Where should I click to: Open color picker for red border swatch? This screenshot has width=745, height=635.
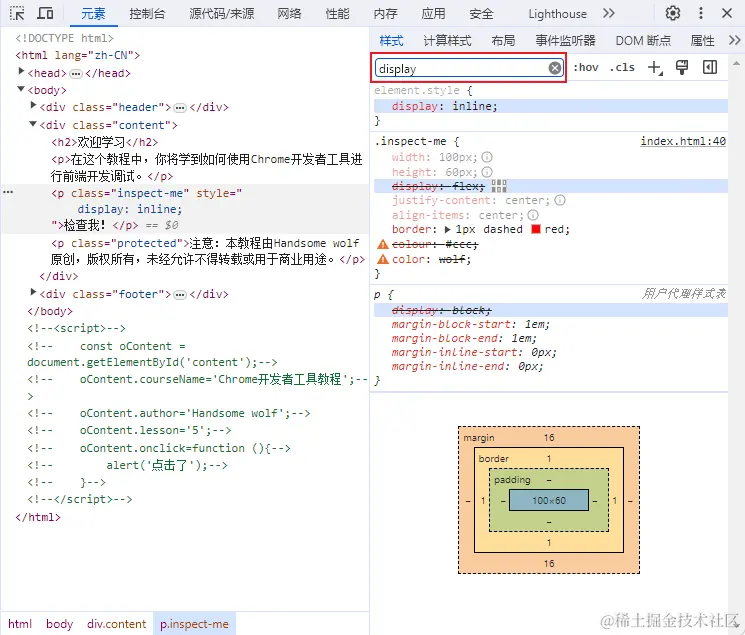pos(536,229)
